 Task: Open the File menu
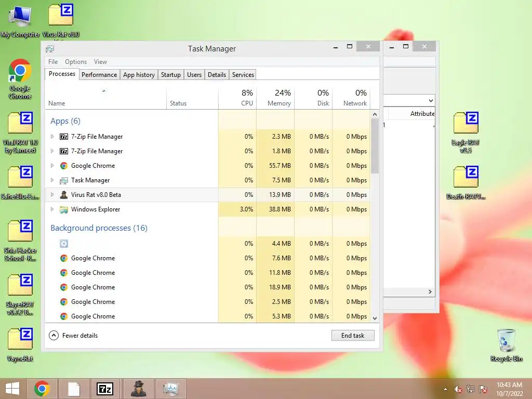pyautogui.click(x=53, y=62)
